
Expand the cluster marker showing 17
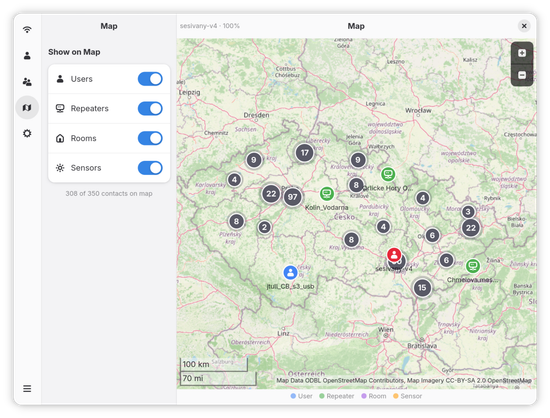pos(304,153)
